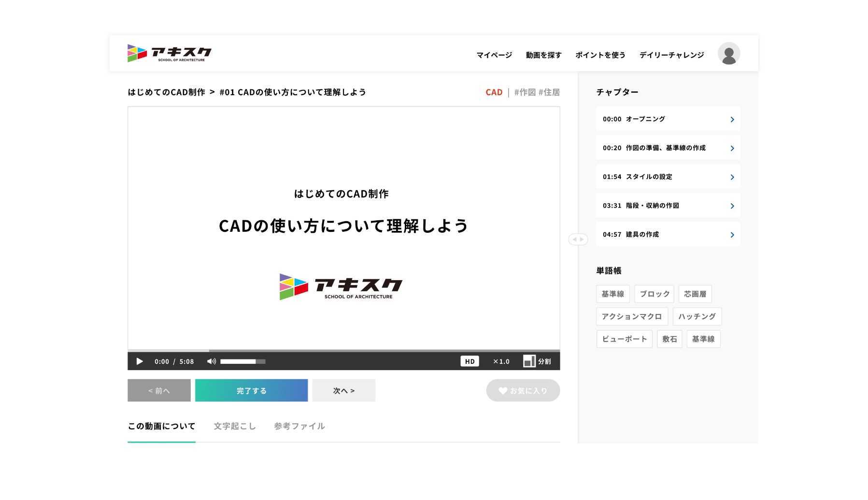The image size is (868, 500).
Task: Select the 敷石 vocabulary tag
Action: click(669, 339)
